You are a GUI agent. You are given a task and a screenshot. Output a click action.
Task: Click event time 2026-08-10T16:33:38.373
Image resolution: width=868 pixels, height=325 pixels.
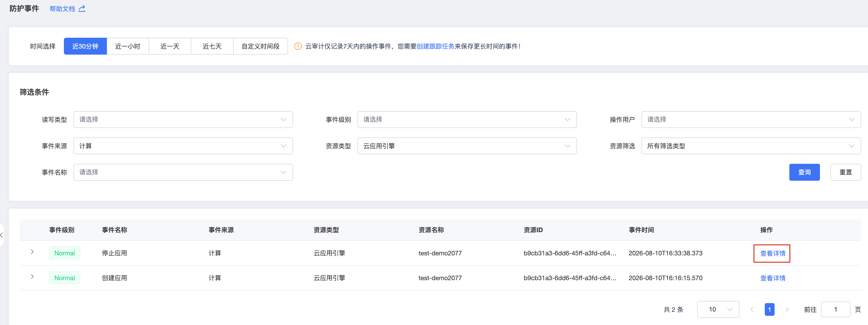666,253
